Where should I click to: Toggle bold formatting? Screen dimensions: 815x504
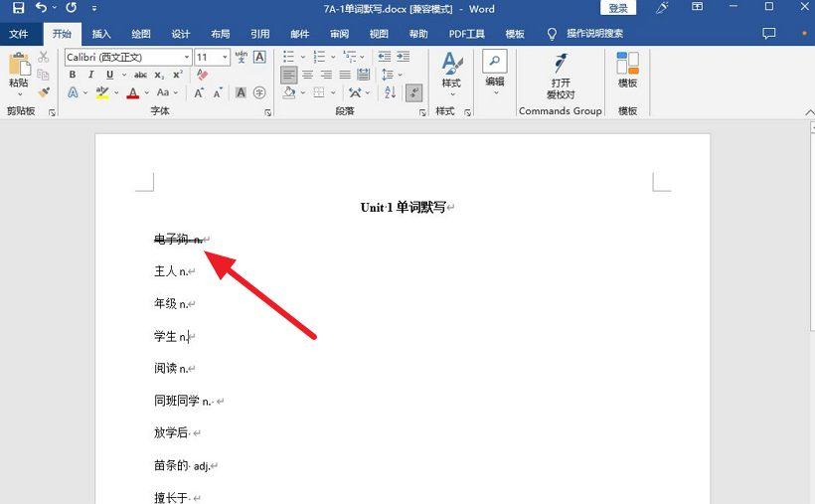(73, 75)
